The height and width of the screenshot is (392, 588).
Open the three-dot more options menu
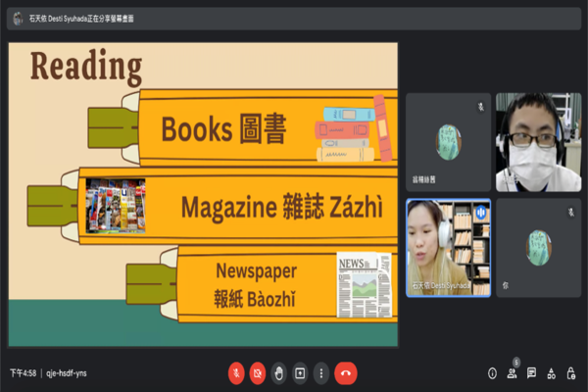pyautogui.click(x=322, y=372)
